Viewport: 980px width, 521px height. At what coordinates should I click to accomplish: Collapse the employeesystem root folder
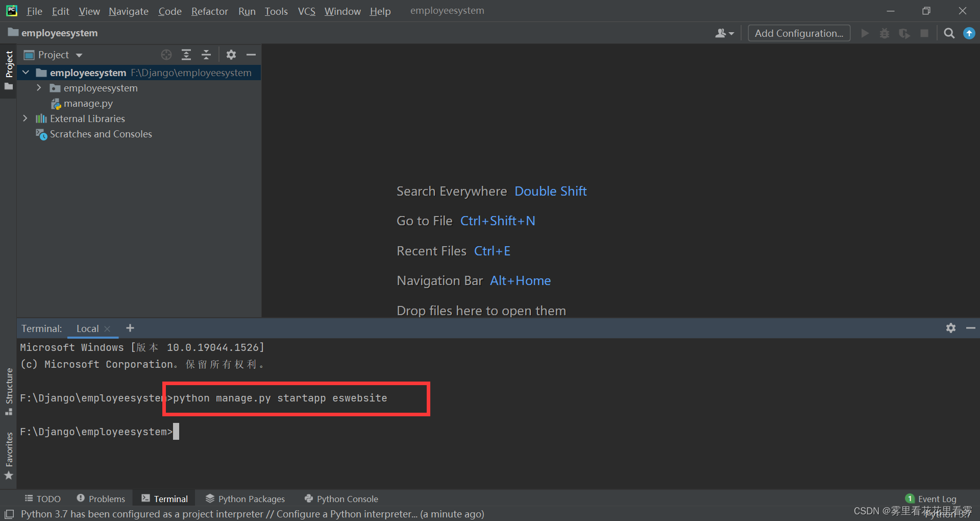[x=26, y=73]
